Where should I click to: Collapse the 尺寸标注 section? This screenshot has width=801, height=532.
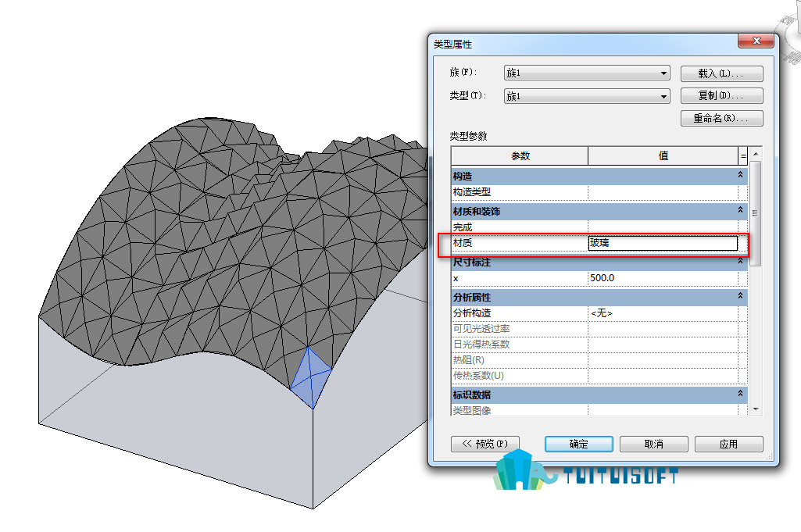pyautogui.click(x=740, y=262)
